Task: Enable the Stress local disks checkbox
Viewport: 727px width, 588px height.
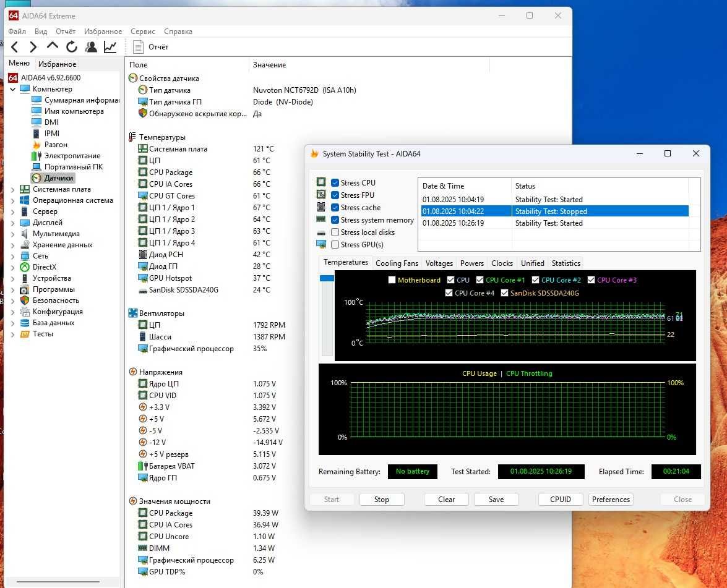Action: (x=335, y=232)
